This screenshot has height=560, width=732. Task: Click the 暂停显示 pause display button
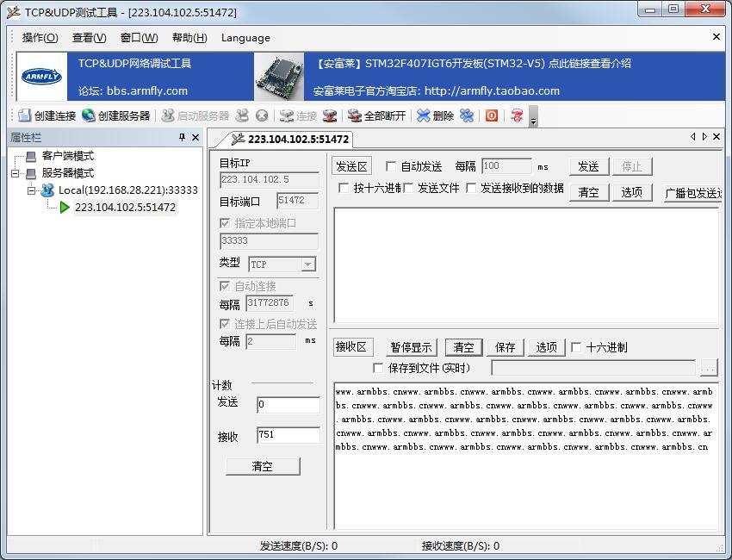click(410, 347)
